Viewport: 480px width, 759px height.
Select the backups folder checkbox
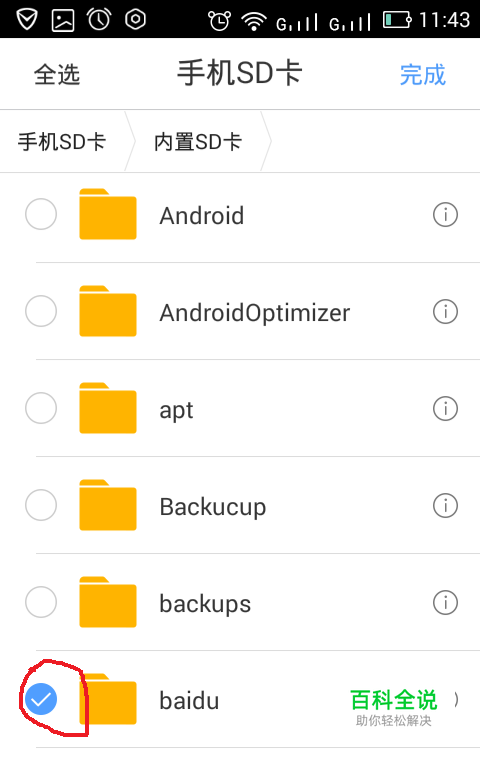tap(41, 602)
